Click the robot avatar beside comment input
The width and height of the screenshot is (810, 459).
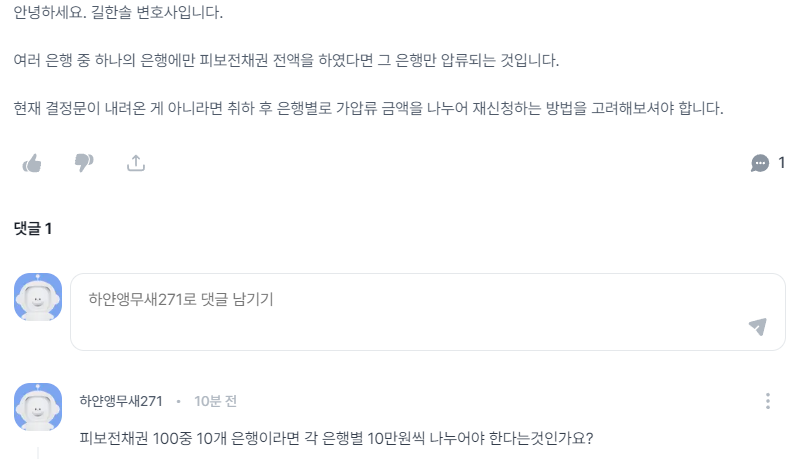coord(38,297)
